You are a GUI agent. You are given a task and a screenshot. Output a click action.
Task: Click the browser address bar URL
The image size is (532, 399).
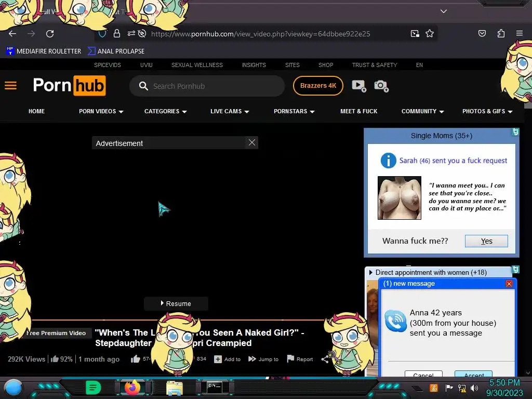(x=261, y=34)
